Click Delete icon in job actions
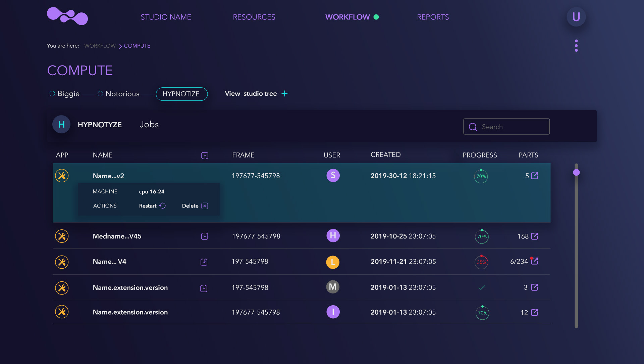 coord(205,206)
